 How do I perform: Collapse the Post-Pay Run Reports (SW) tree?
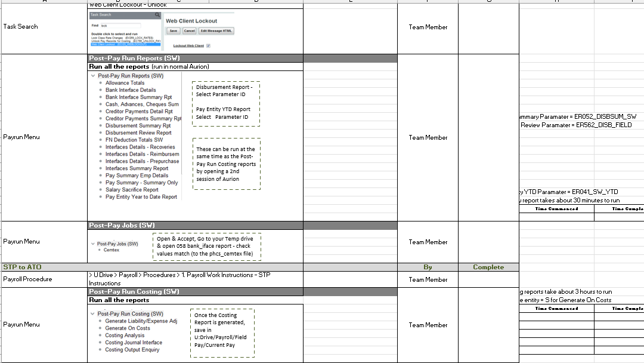click(x=93, y=76)
